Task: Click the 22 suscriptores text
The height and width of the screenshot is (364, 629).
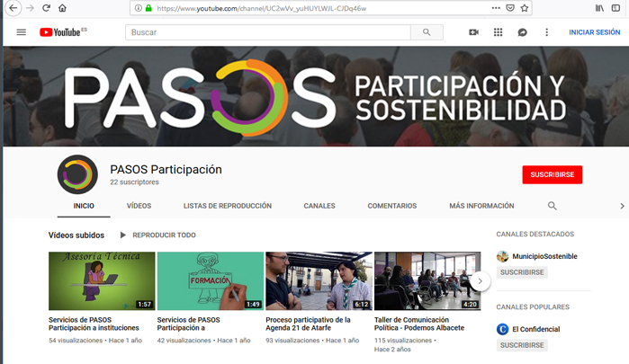Action: click(x=134, y=182)
